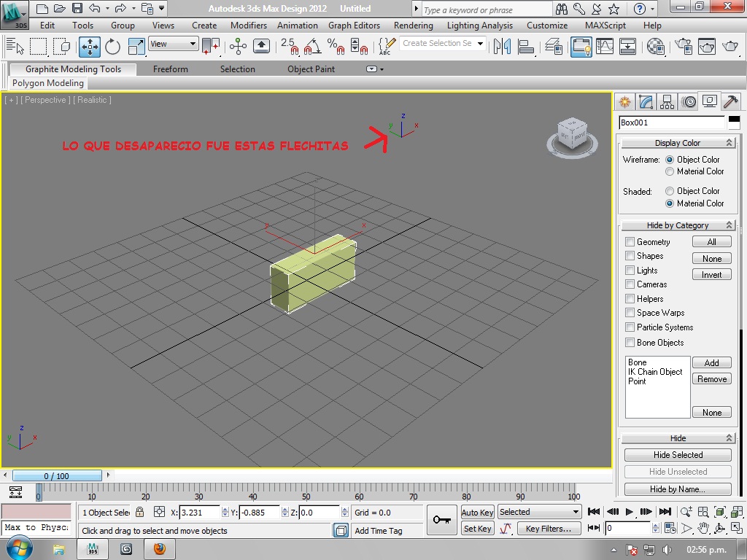Toggle the 2.5 Snaps button
Image resolution: width=747 pixels, height=560 pixels.
point(289,47)
